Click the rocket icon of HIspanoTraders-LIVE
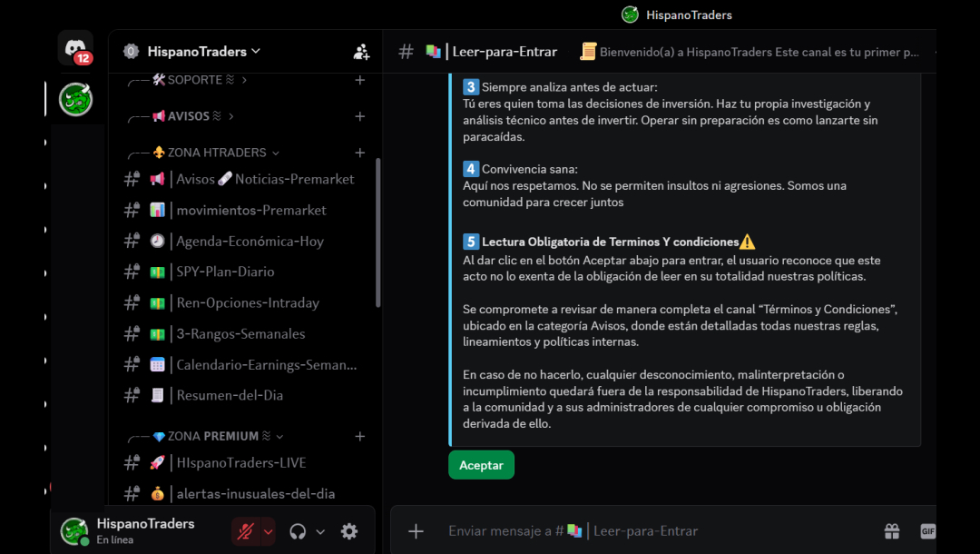This screenshot has width=980, height=554. tap(158, 462)
